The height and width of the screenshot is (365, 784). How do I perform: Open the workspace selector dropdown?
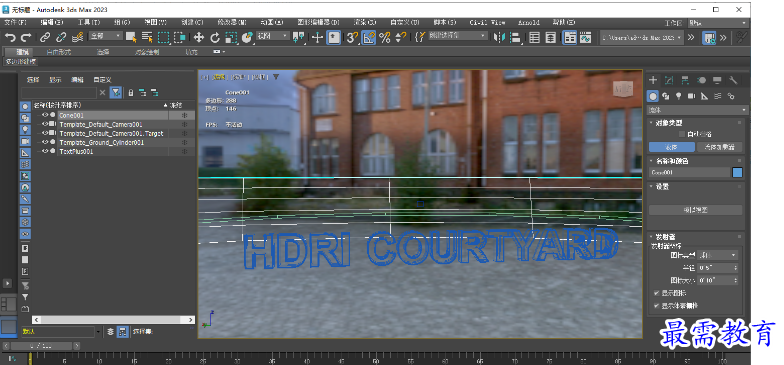tap(718, 23)
